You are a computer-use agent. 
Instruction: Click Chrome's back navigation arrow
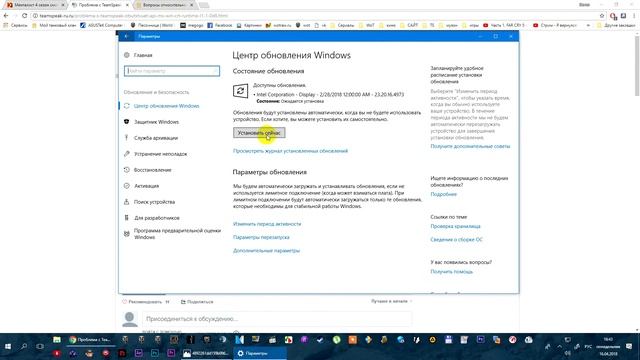[6, 16]
